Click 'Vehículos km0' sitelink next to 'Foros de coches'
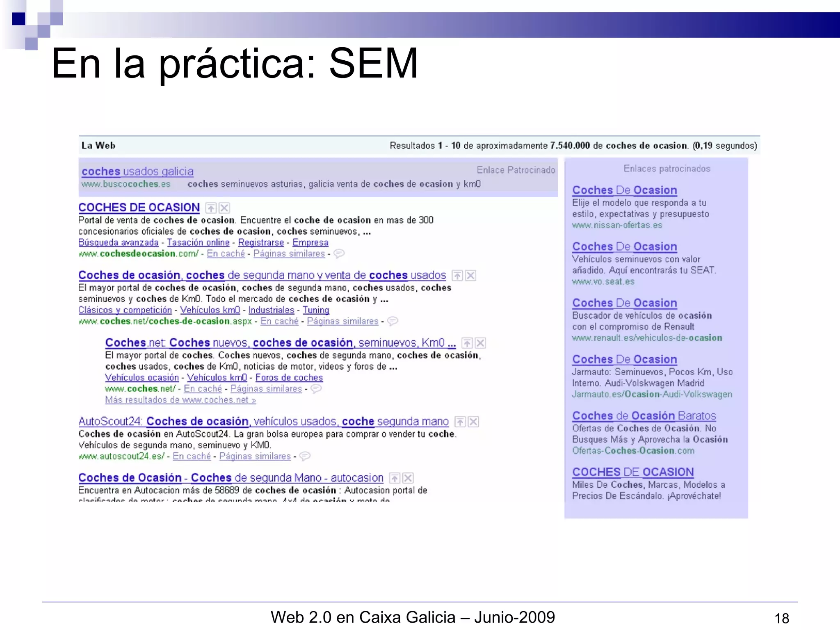 pos(217,377)
